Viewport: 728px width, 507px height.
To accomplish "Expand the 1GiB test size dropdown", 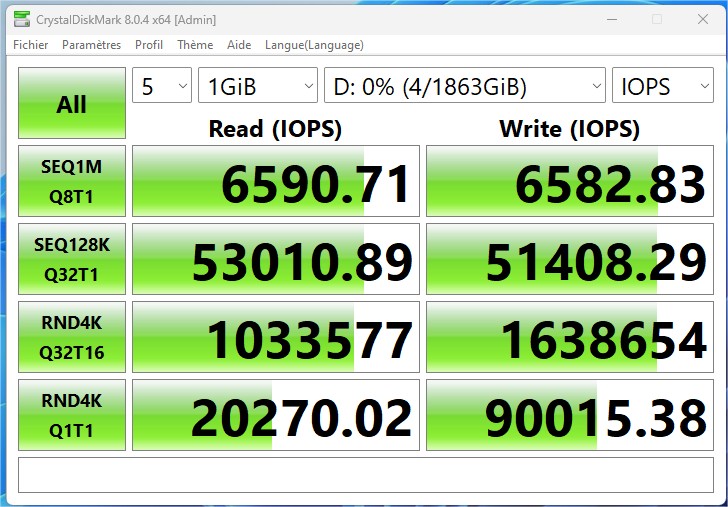I will point(258,85).
